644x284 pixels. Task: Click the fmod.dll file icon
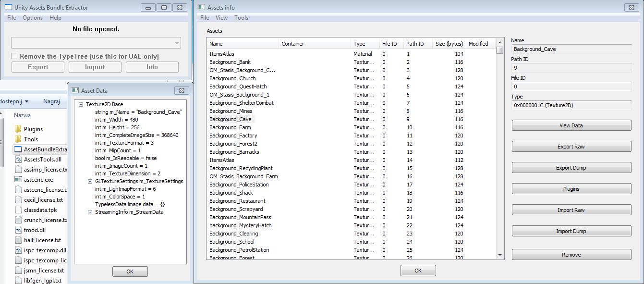tap(18, 230)
